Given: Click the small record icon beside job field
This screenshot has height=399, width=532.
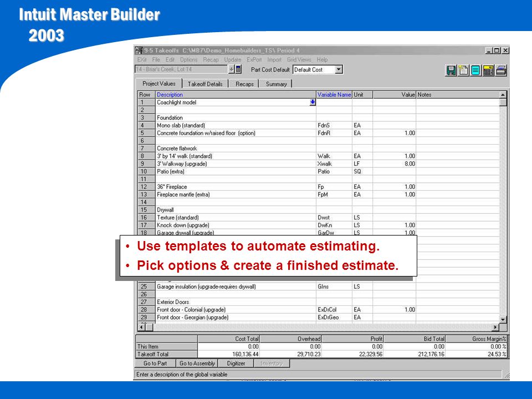Looking at the screenshot, I should pyautogui.click(x=238, y=69).
